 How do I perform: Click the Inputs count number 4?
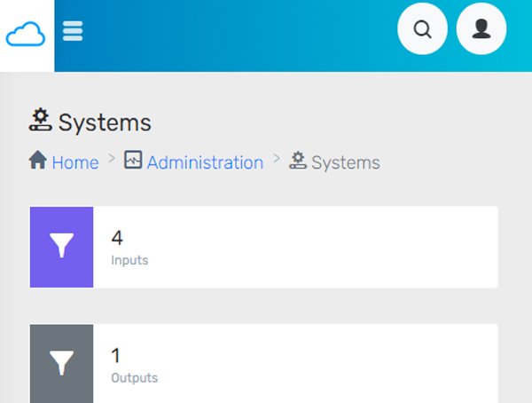pyautogui.click(x=117, y=238)
